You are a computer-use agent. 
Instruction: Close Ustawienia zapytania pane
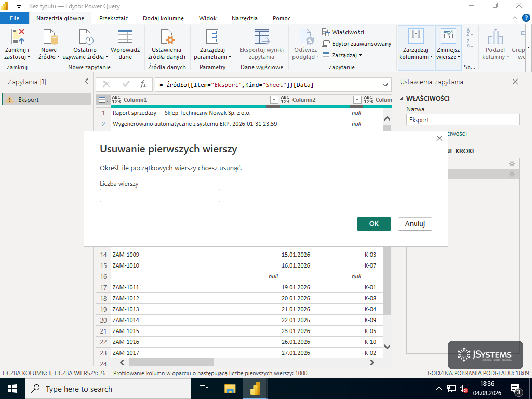click(515, 82)
